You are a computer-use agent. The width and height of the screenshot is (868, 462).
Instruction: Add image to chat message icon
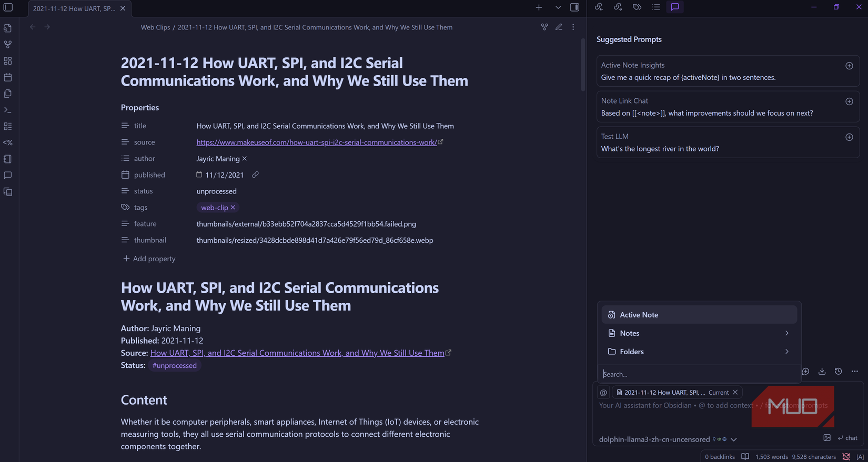tap(827, 438)
